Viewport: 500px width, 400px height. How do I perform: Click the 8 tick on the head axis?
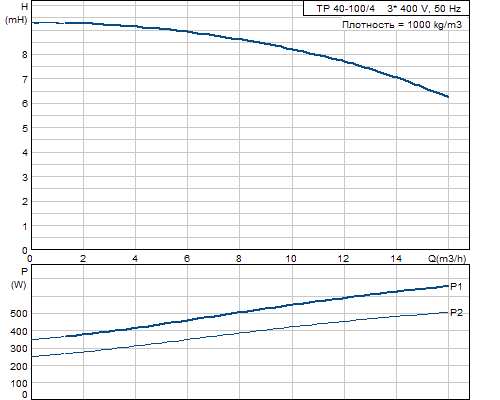[x=25, y=54]
